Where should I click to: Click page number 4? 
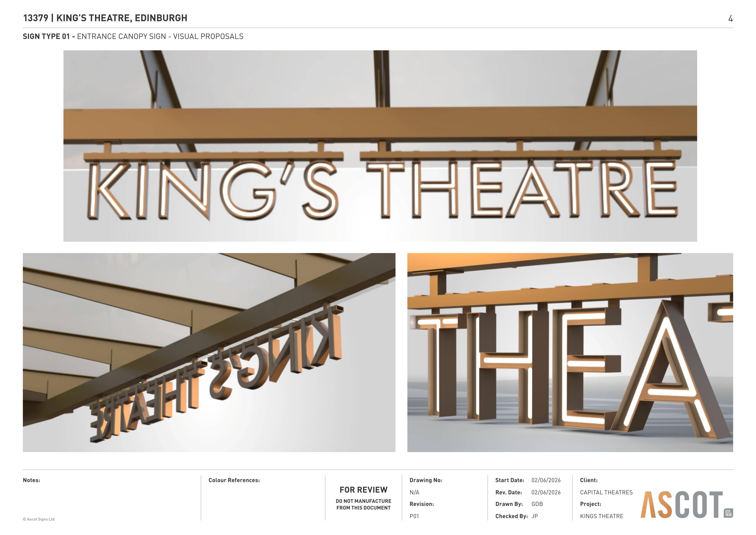click(730, 18)
